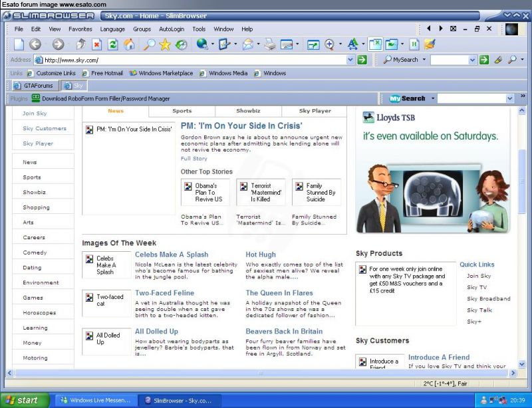The height and width of the screenshot is (408, 532).
Task: Open the AutoLogin menu
Action: coord(172,29)
